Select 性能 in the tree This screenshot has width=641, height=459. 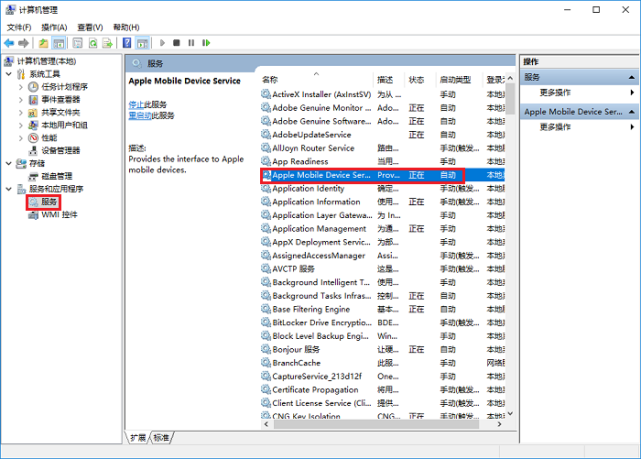coord(49,138)
